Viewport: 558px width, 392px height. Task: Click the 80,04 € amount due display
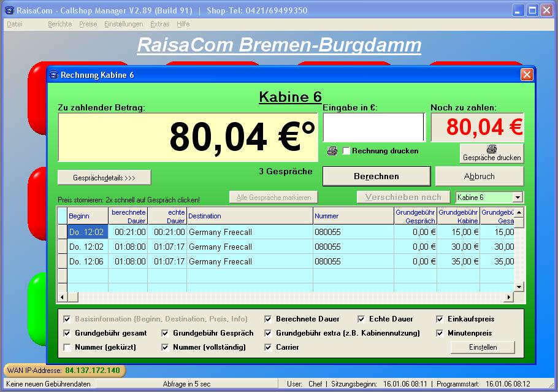(188, 137)
